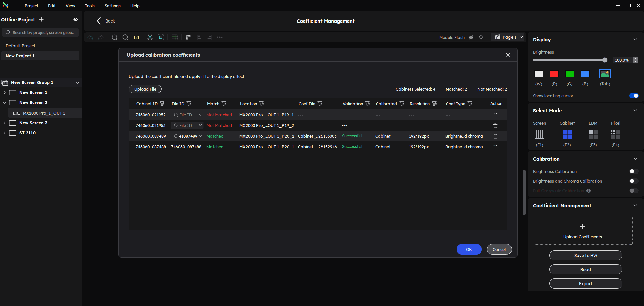Enable Brightness Calibration toggle
644x306 pixels.
pos(634,171)
